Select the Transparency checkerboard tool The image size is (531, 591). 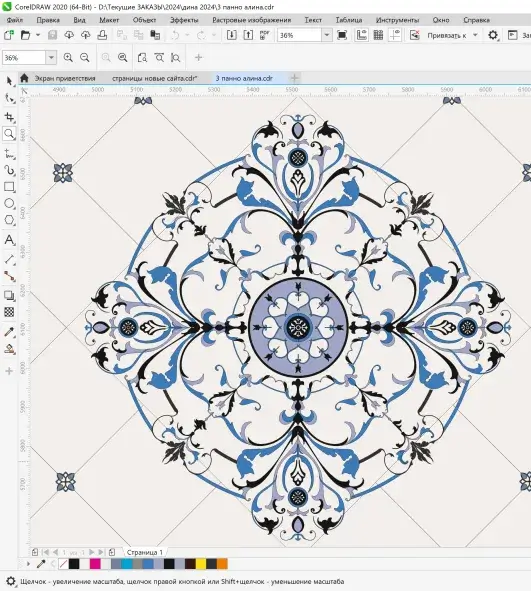pyautogui.click(x=9, y=312)
